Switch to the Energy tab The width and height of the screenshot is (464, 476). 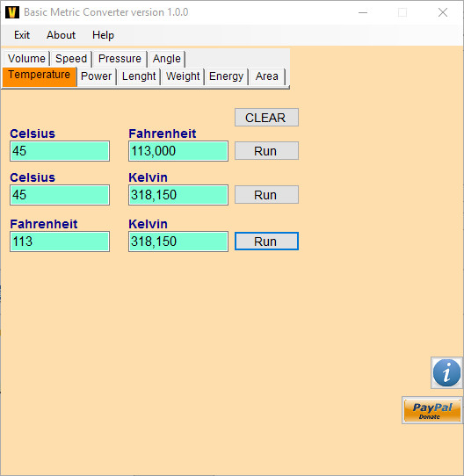[227, 76]
